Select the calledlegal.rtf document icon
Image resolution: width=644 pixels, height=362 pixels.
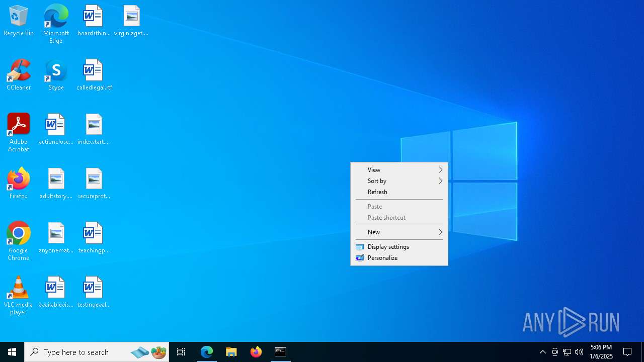pos(94,75)
